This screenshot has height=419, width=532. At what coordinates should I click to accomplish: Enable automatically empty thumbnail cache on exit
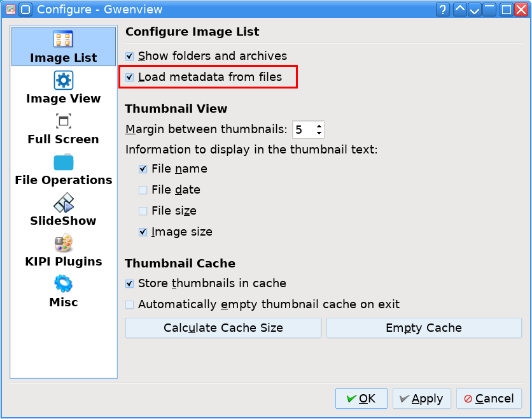(130, 304)
